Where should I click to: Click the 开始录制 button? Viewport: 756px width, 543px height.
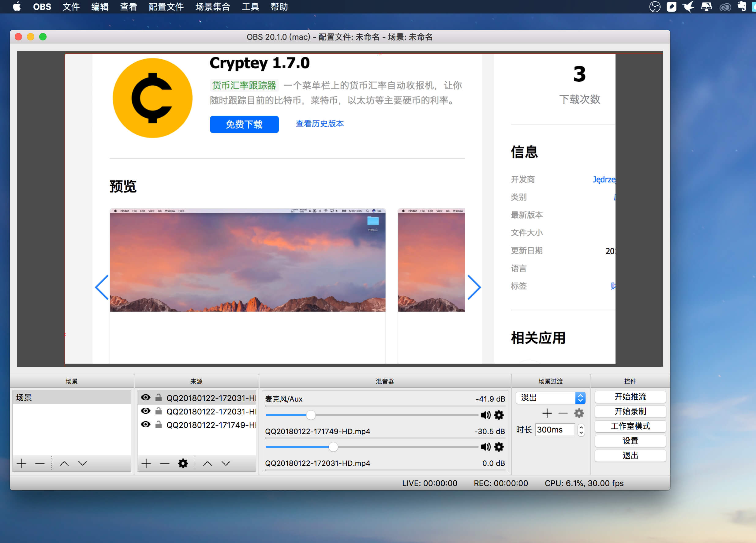pos(630,411)
